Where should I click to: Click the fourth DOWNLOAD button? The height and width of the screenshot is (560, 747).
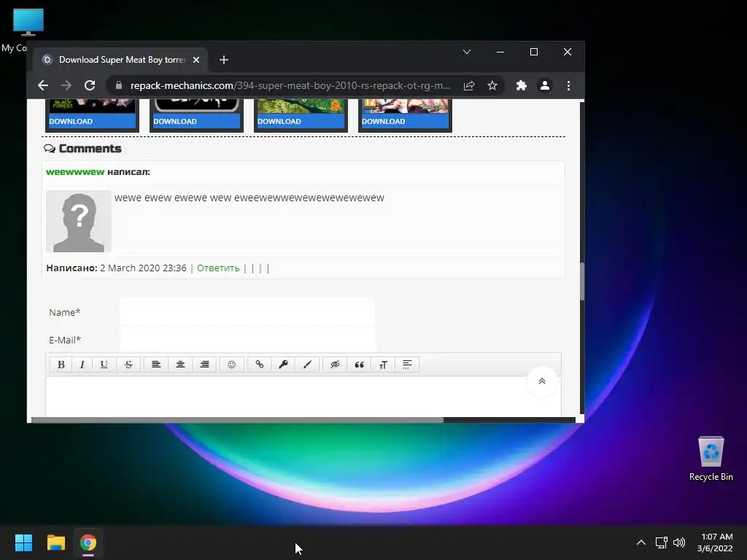tap(404, 122)
